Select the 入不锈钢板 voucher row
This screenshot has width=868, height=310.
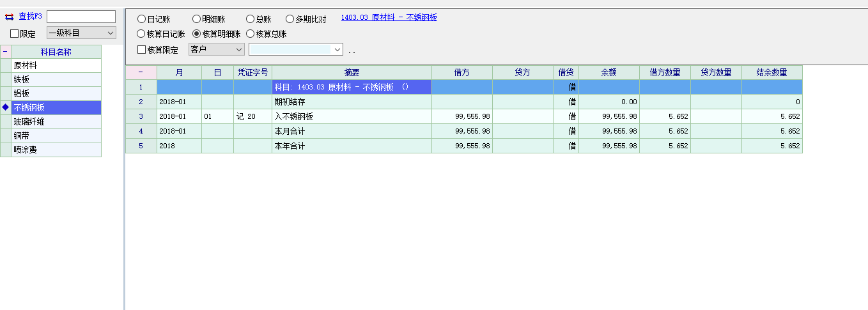click(352, 117)
